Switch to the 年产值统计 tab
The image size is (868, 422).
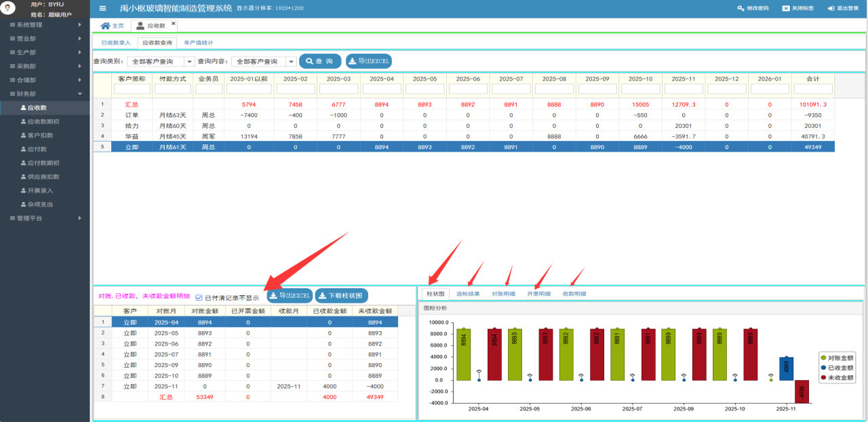tap(199, 43)
